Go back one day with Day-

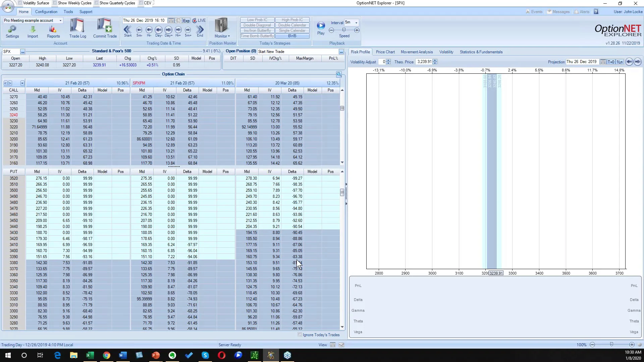(x=159, y=31)
